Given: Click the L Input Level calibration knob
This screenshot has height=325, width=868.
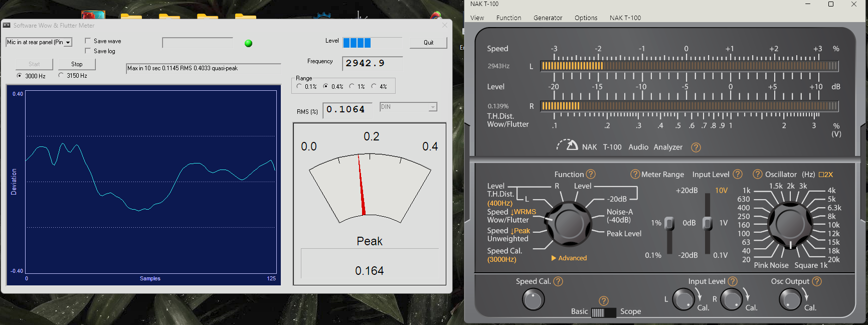Looking at the screenshot, I should [683, 300].
